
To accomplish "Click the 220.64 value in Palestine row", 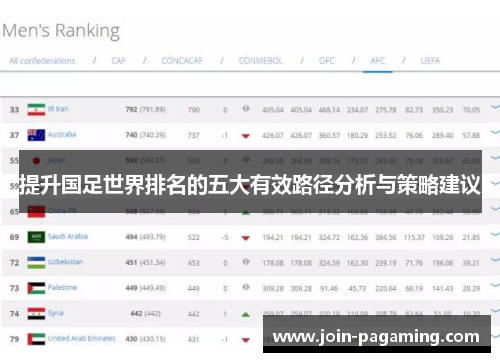I will tap(386, 288).
